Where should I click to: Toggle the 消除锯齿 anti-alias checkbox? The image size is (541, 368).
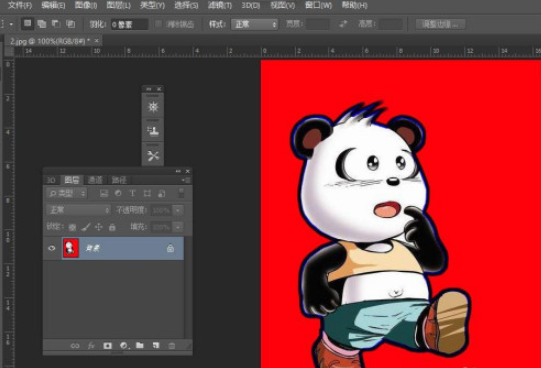[158, 24]
